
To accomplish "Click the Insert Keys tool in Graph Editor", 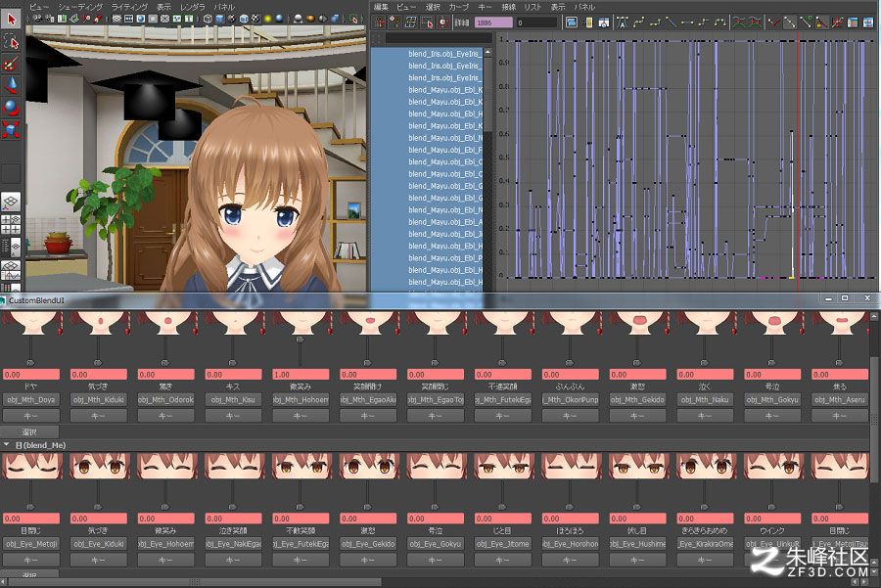I will (394, 23).
